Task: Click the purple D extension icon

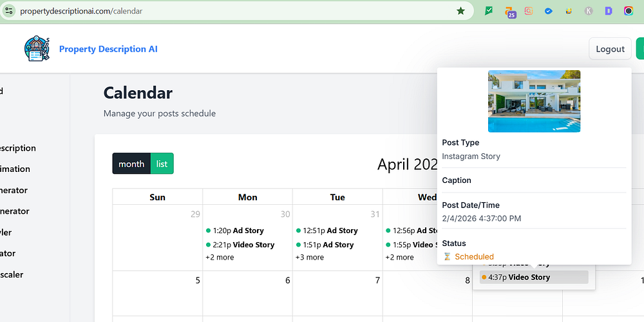Action: 609,11
